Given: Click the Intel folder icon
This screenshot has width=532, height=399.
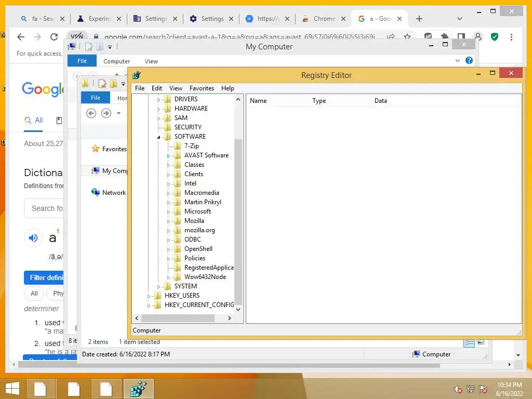Looking at the screenshot, I should [178, 183].
